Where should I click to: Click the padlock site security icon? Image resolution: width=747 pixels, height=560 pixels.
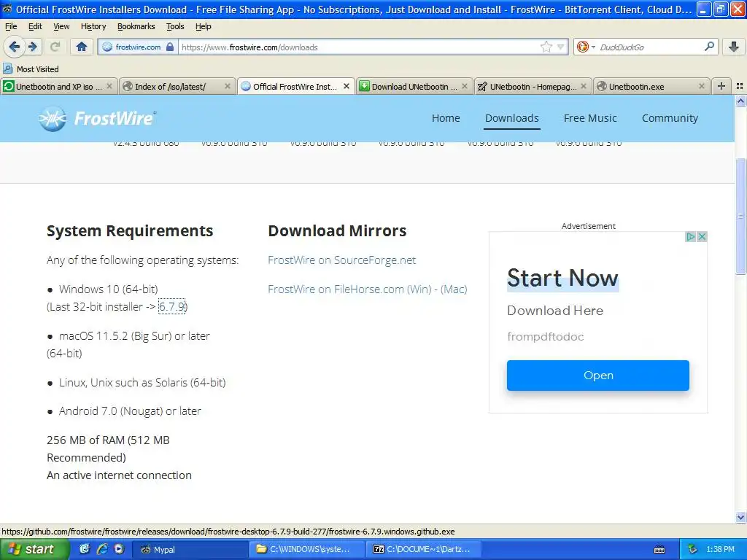pyautogui.click(x=169, y=47)
